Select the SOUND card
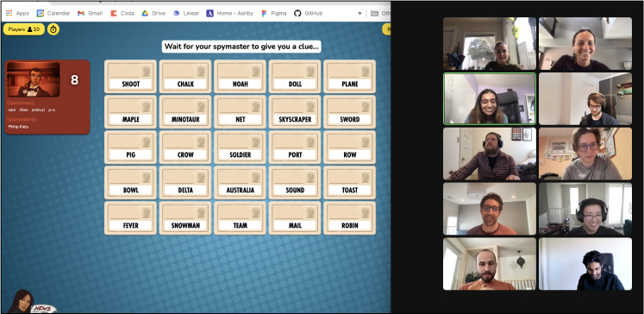This screenshot has height=314, width=644. (295, 183)
